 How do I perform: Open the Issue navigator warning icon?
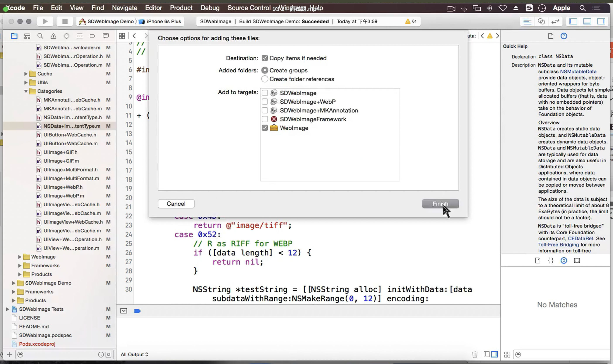[53, 36]
